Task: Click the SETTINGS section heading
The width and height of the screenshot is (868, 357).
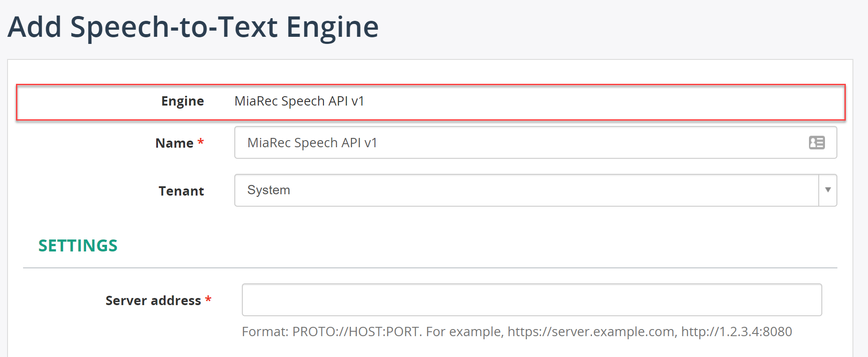Action: point(78,246)
